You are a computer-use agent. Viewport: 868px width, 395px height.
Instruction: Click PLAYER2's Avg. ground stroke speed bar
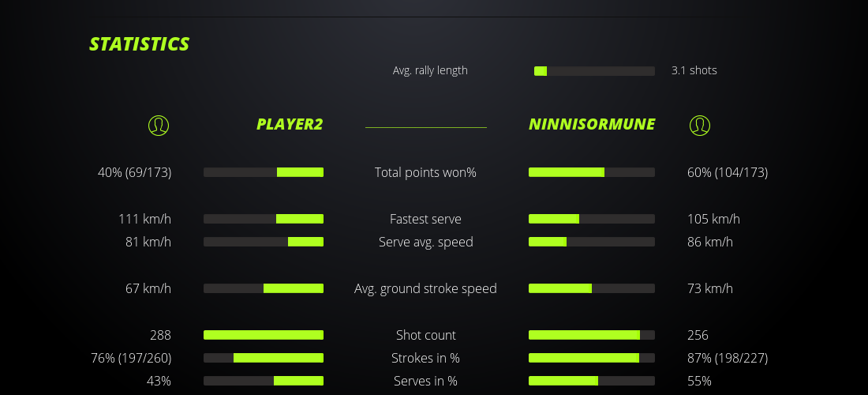click(x=264, y=288)
